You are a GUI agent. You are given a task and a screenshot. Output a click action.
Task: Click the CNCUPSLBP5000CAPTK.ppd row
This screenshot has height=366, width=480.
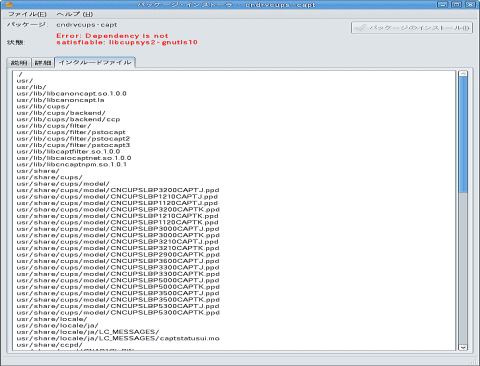pyautogui.click(x=118, y=287)
